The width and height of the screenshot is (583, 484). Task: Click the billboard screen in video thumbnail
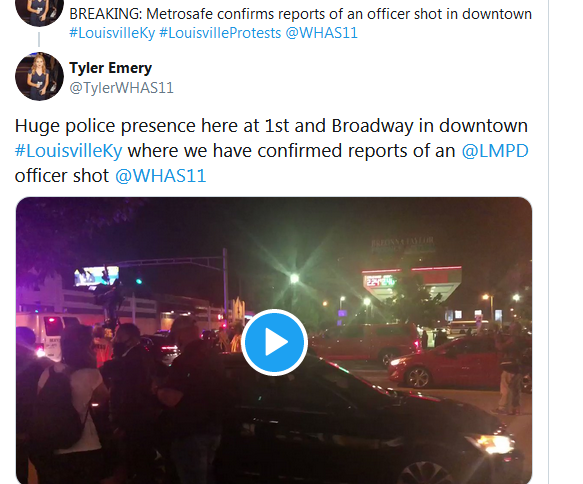point(97,277)
